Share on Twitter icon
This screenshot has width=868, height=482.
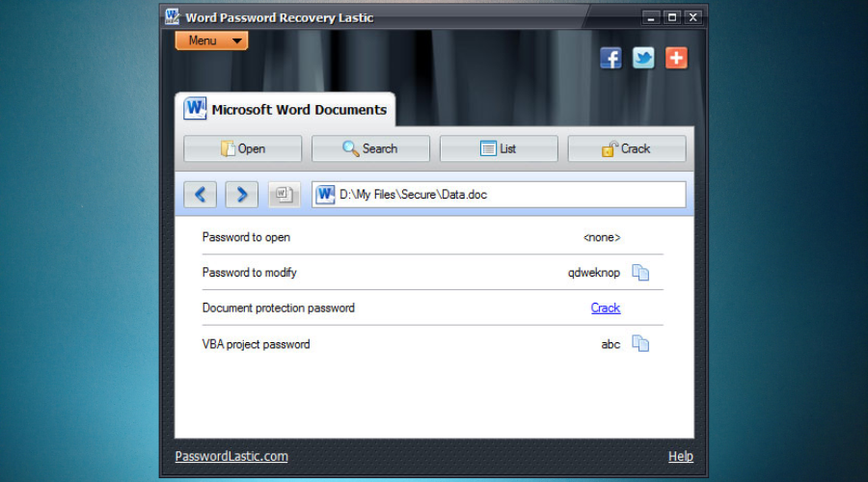(643, 58)
